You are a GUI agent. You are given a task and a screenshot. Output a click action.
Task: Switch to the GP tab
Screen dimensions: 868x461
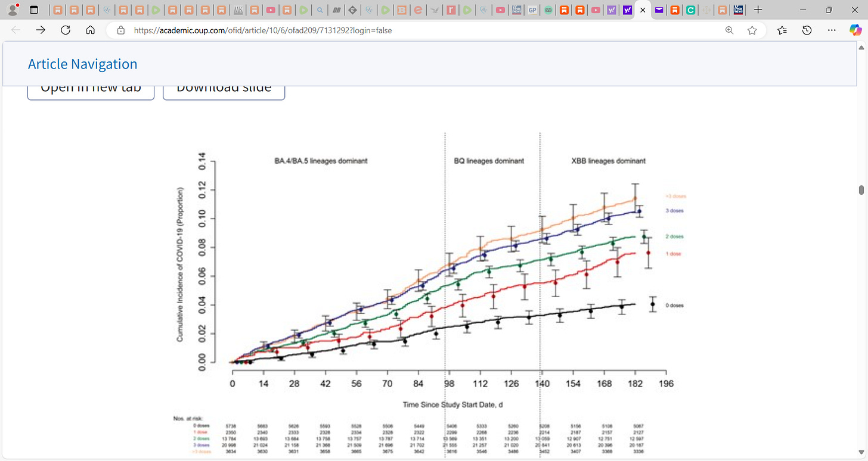[532, 10]
